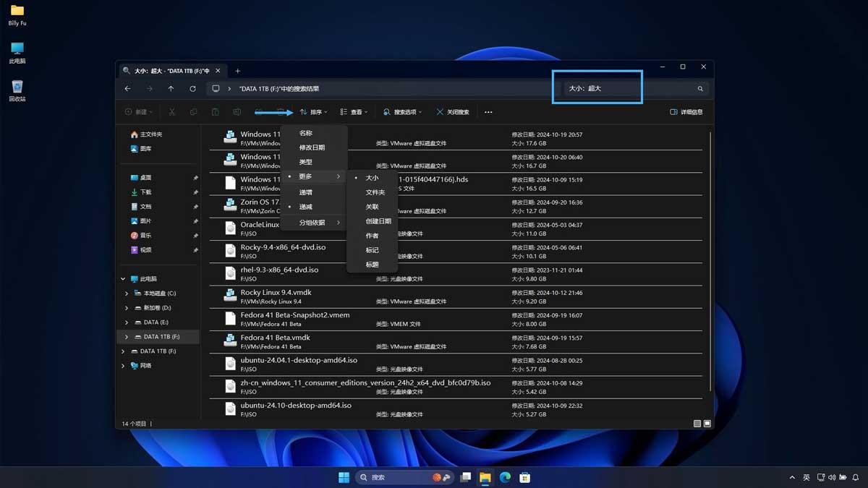Switch to large-icon view at bottom right
This screenshot has height=488, width=868.
pyautogui.click(x=707, y=424)
